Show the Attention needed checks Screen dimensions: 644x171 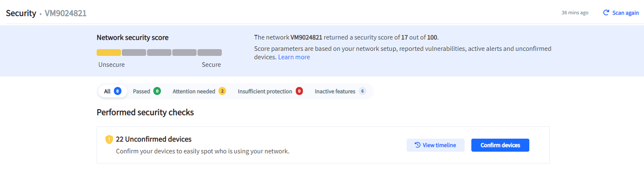(x=194, y=91)
